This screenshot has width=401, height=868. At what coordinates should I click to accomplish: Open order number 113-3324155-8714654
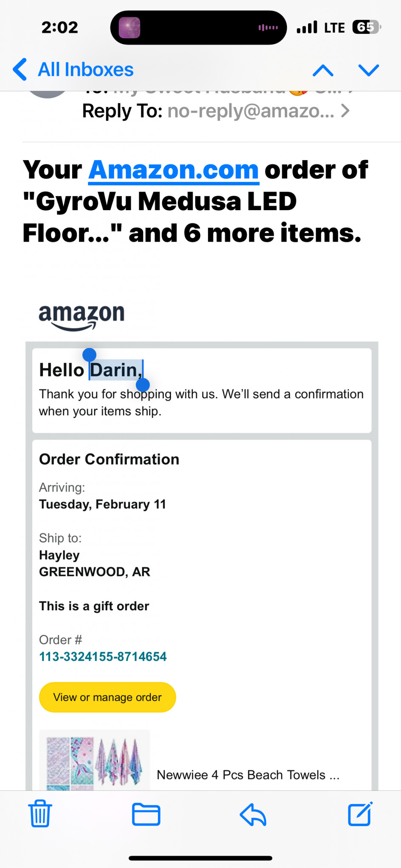click(x=103, y=657)
